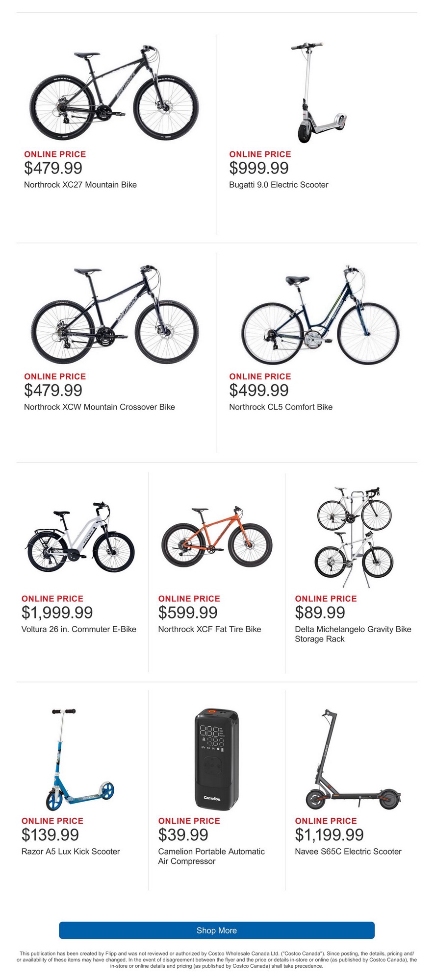Click the Voltura Commuter E-Bike image
This screenshot has height=980, width=434.
tap(79, 538)
